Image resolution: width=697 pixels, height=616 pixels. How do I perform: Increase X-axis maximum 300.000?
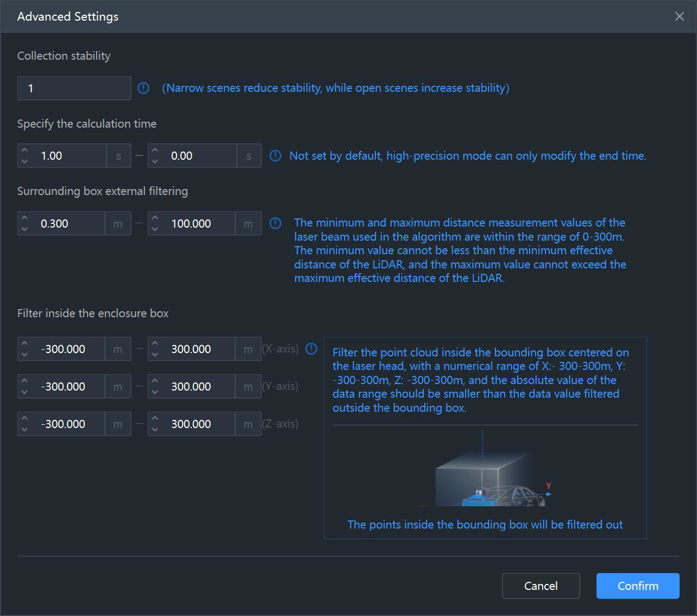155,343
